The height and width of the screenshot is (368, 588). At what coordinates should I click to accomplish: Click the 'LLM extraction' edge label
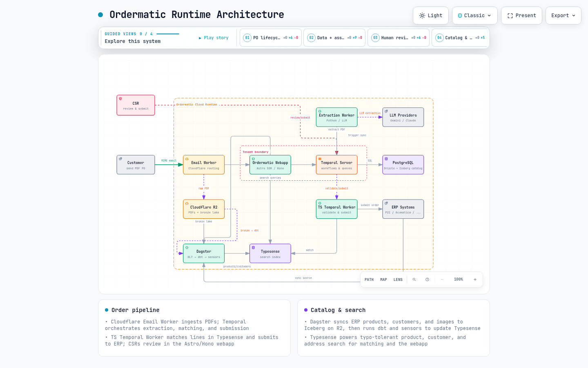[370, 113]
